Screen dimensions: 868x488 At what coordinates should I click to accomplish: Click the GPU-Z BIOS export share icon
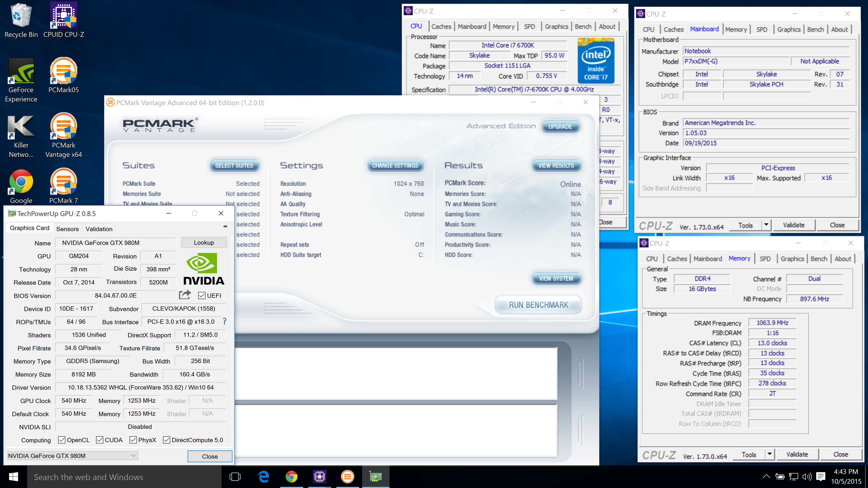(185, 295)
